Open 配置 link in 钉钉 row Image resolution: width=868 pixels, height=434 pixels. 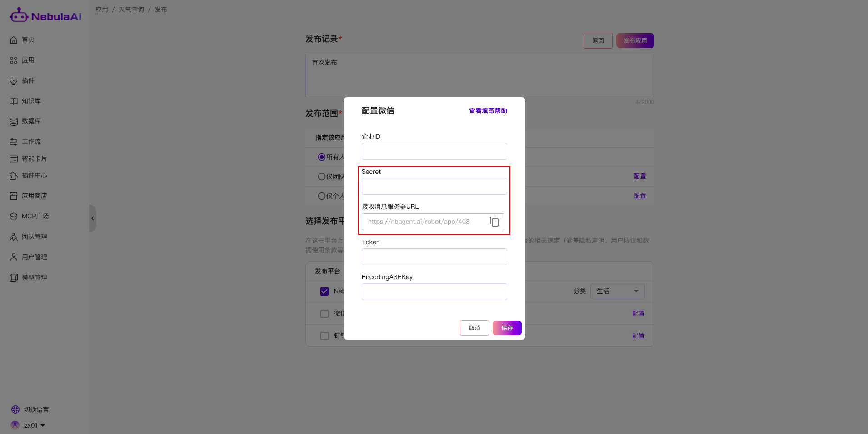[639, 335]
